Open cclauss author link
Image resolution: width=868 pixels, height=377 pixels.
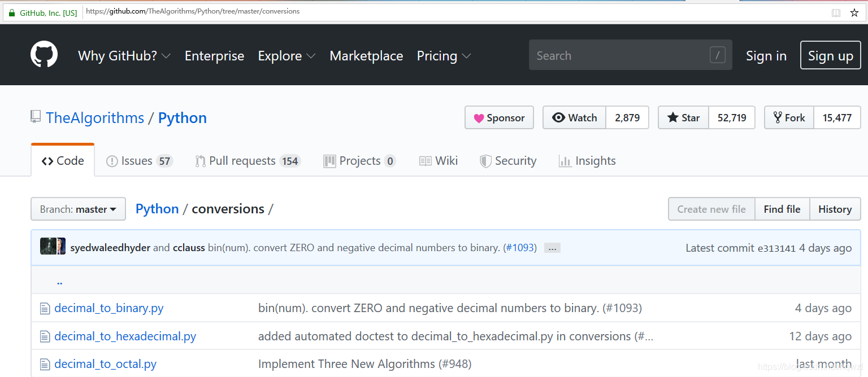click(189, 248)
